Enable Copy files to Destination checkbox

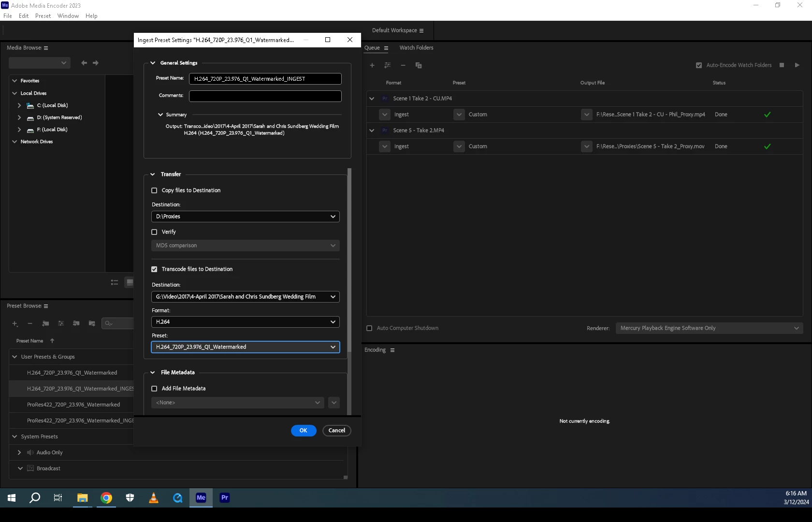(x=155, y=190)
